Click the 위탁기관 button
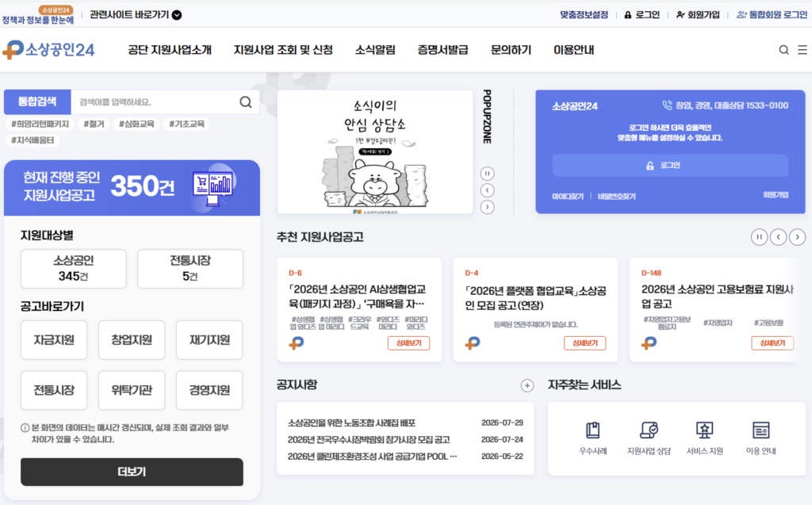The image size is (812, 505). click(x=132, y=390)
